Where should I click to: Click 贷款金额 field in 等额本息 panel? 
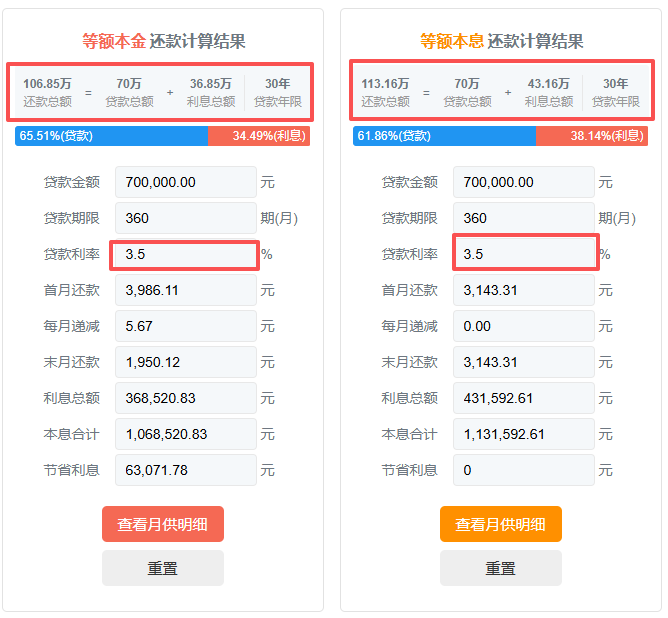[524, 182]
